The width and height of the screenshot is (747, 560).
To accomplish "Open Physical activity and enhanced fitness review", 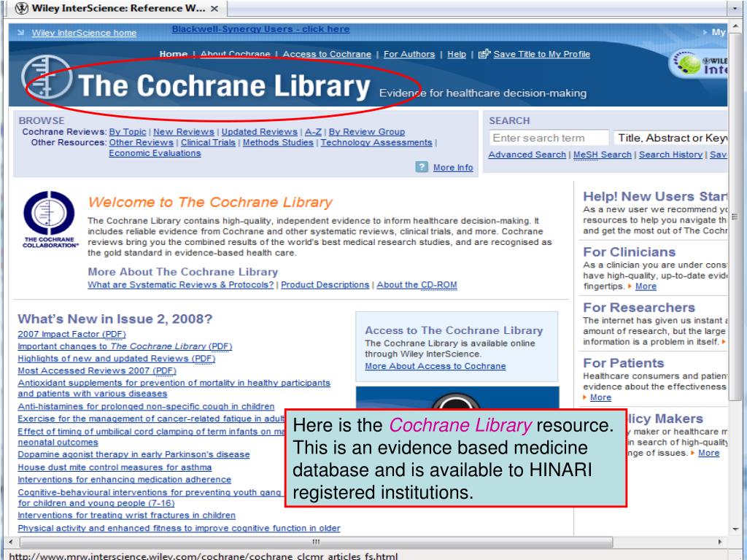I will click(x=179, y=529).
